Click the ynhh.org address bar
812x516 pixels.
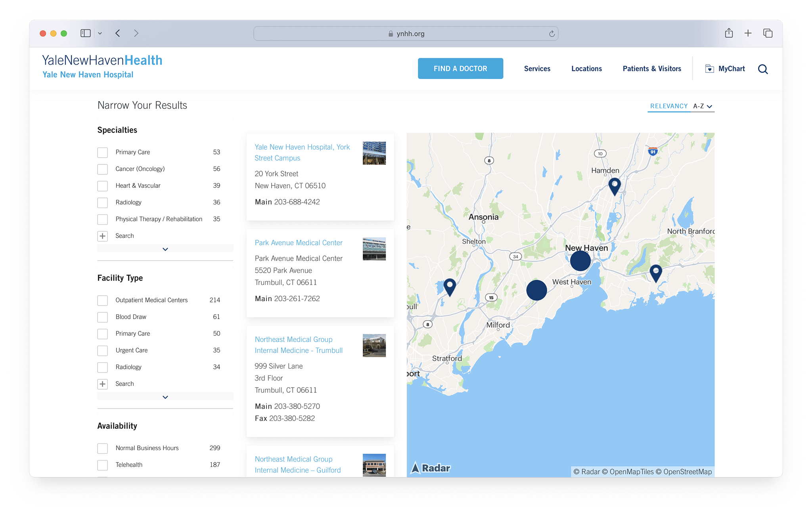pyautogui.click(x=406, y=34)
